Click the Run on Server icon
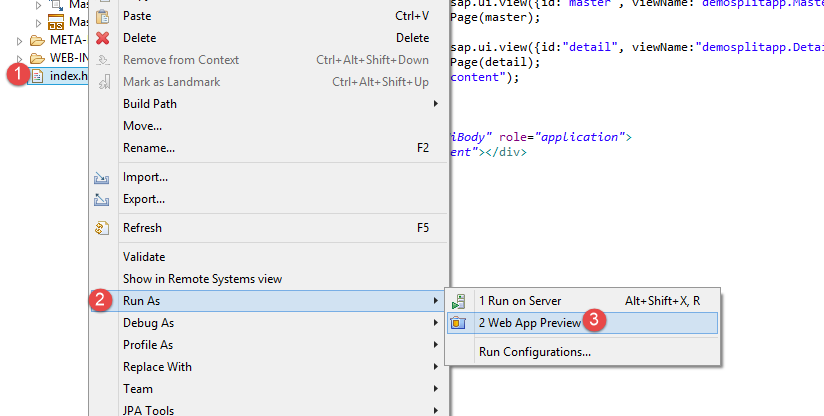 coord(459,301)
